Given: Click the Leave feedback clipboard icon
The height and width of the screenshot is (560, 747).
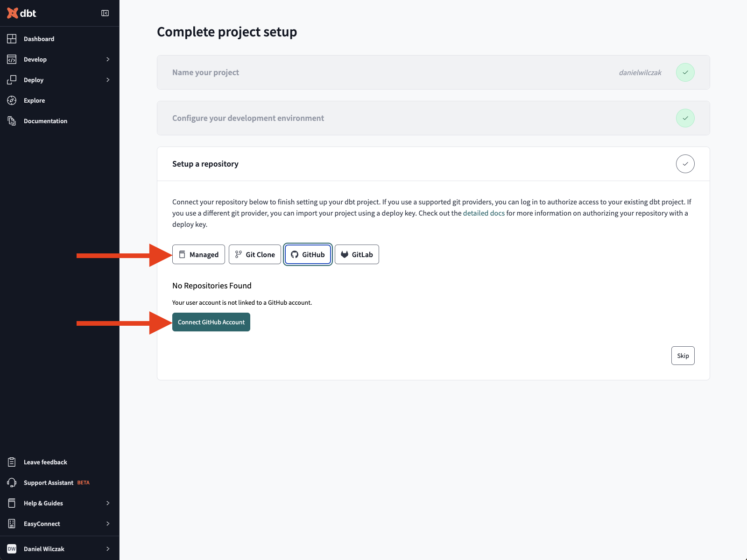Looking at the screenshot, I should [12, 462].
